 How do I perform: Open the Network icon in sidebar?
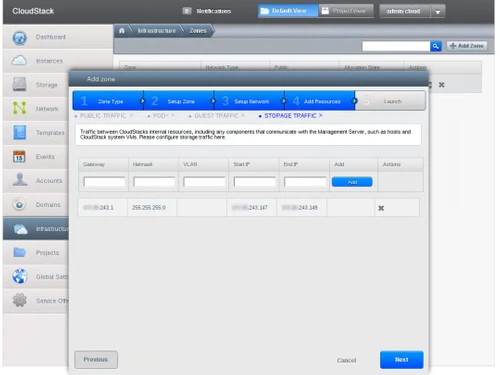pos(19,108)
